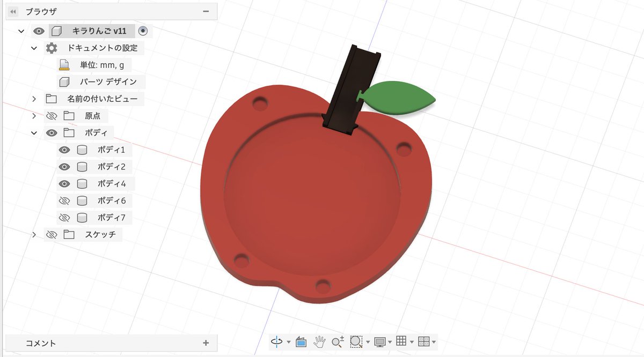Select the ボディ7 label

click(x=112, y=218)
